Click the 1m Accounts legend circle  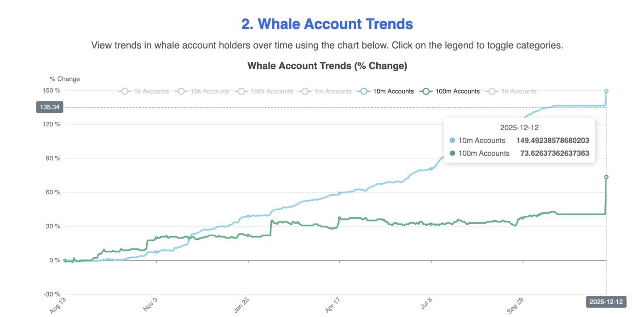tap(305, 91)
